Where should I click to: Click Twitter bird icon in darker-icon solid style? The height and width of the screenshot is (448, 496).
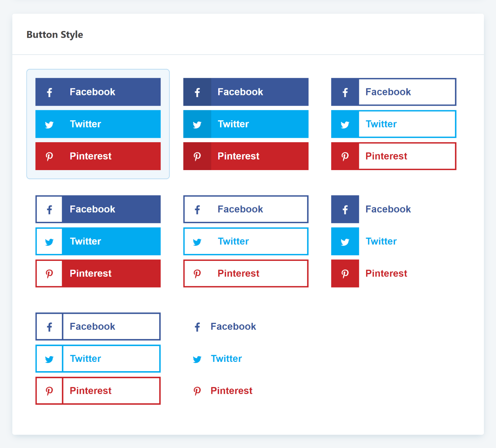[197, 125]
